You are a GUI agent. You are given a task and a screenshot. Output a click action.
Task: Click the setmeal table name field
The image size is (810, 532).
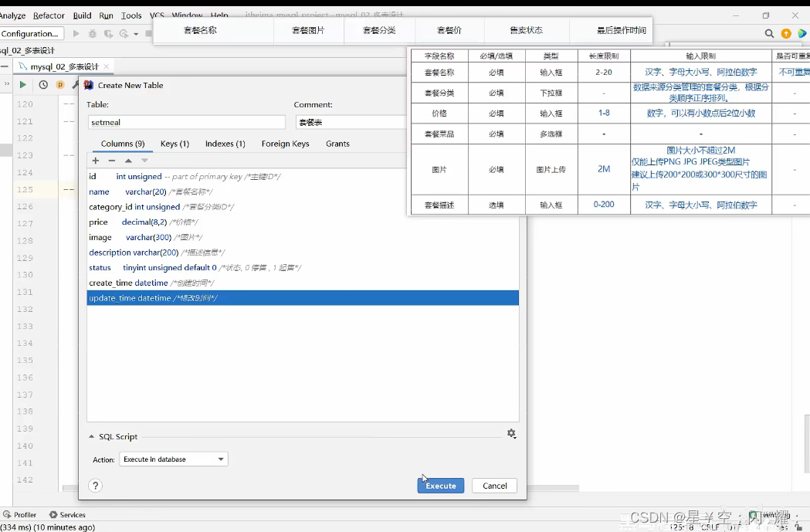(x=186, y=121)
